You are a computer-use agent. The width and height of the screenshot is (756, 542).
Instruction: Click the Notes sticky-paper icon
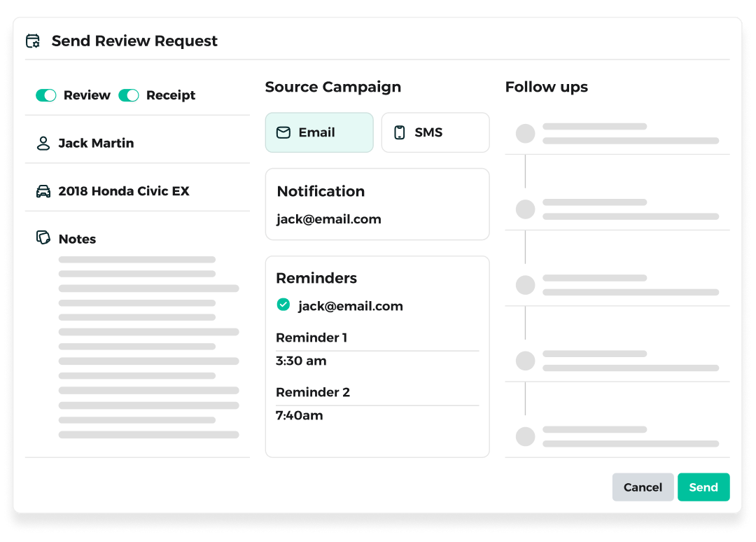tap(43, 237)
